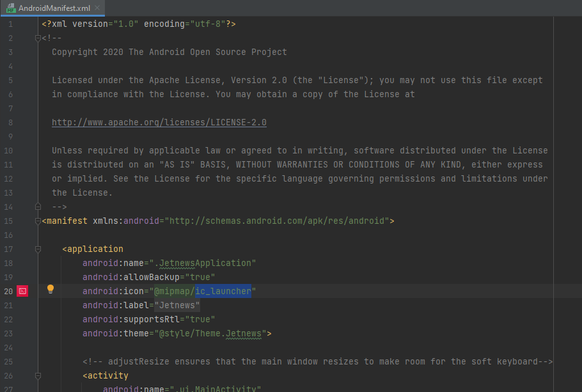Select the AndroidManifest.xml editor tab
This screenshot has height=392, width=582.
pyautogui.click(x=52, y=8)
